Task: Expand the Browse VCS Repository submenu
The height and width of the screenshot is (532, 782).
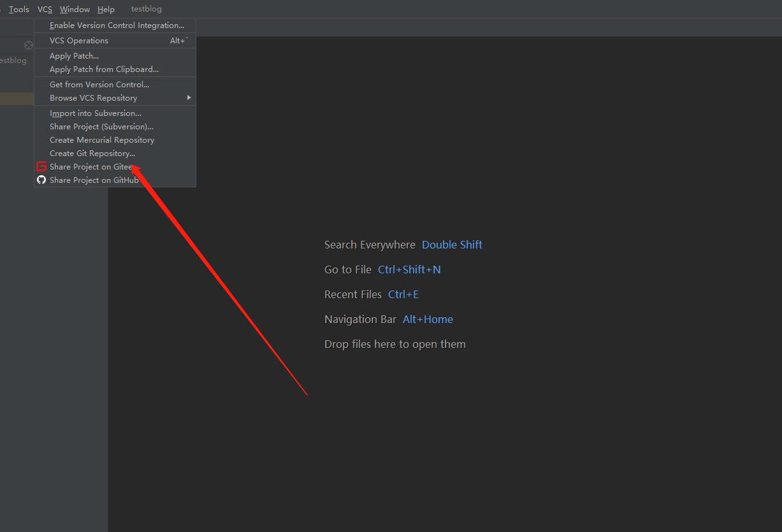Action: 93,97
